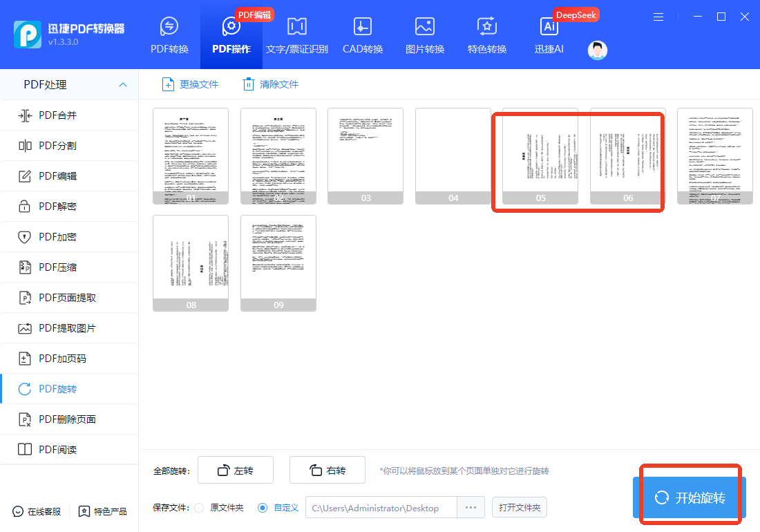Select page 01 thumbnail

click(191, 156)
